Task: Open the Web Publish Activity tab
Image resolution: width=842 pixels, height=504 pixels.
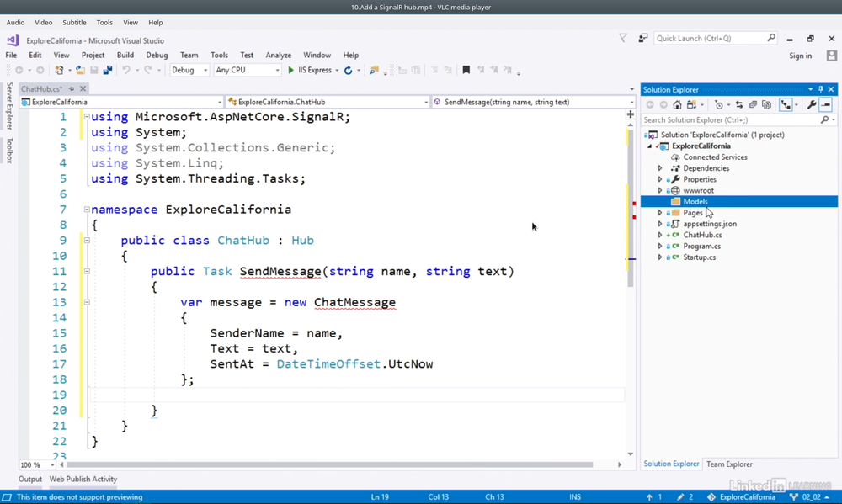Action: (83, 480)
